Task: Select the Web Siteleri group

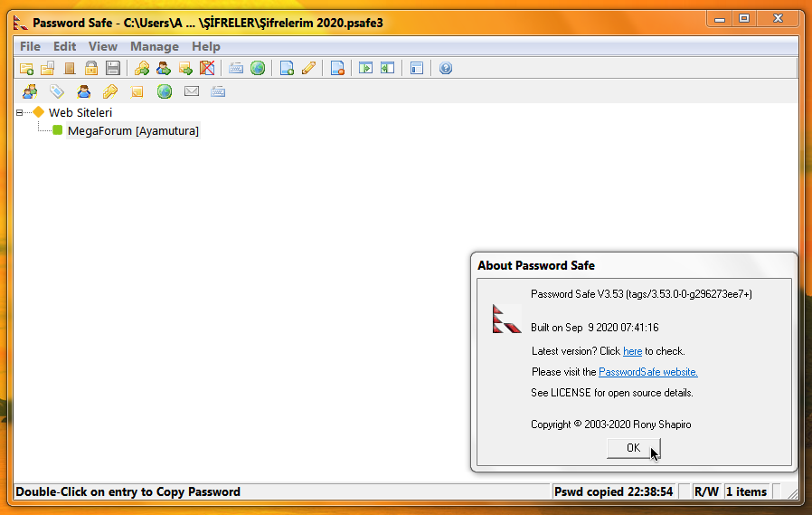Action: (80, 112)
